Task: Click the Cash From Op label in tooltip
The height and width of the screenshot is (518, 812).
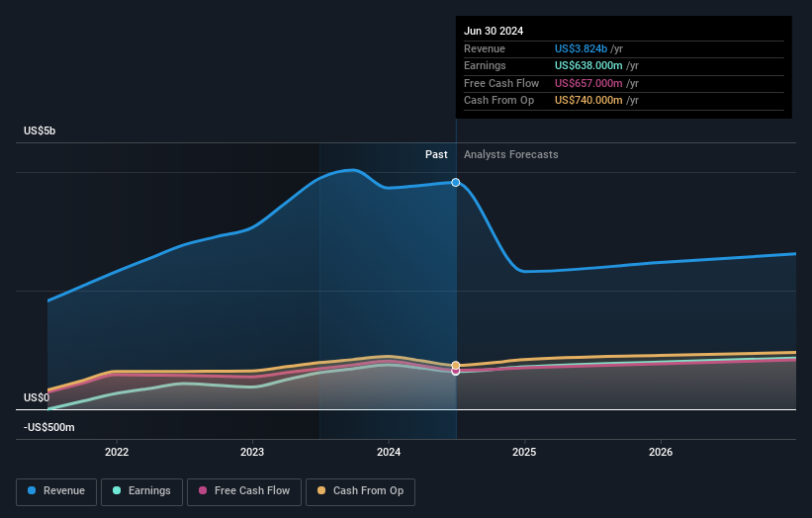Action: (x=498, y=101)
